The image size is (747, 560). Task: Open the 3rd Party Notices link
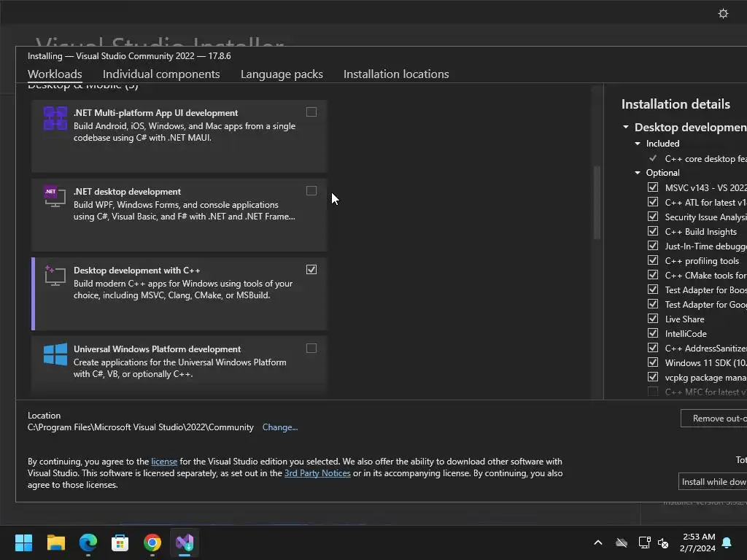pyautogui.click(x=317, y=473)
